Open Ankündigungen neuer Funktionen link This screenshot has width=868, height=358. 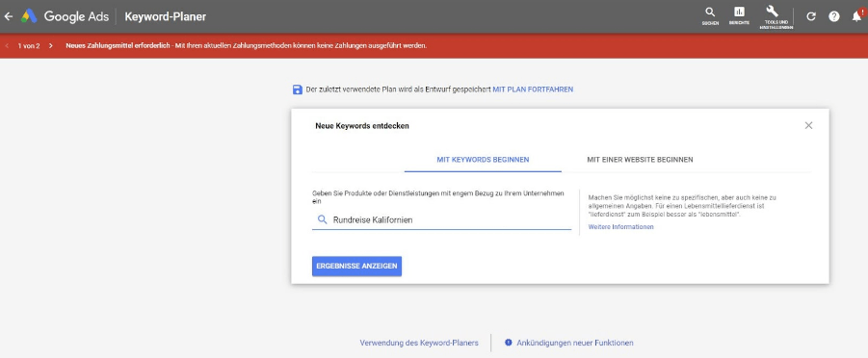(x=574, y=343)
